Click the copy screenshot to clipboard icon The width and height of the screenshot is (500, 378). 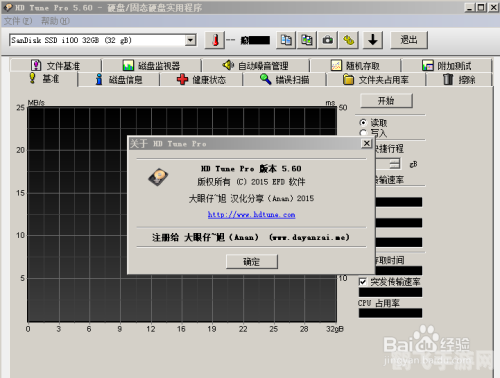point(307,40)
